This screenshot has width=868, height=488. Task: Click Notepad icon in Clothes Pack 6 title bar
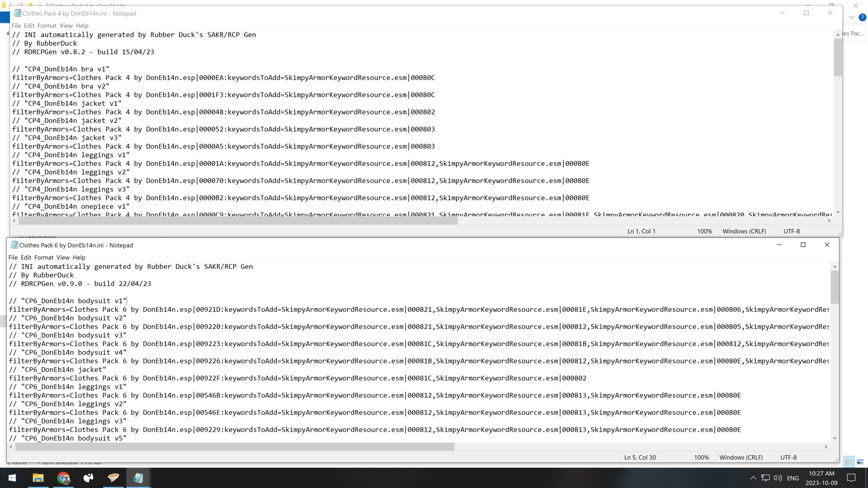[14, 245]
